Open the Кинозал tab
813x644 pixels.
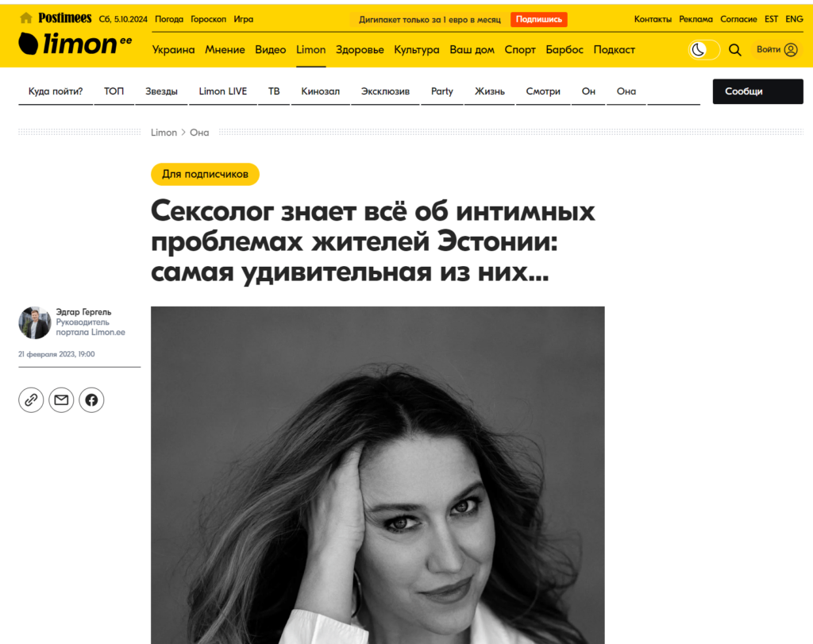tap(321, 91)
